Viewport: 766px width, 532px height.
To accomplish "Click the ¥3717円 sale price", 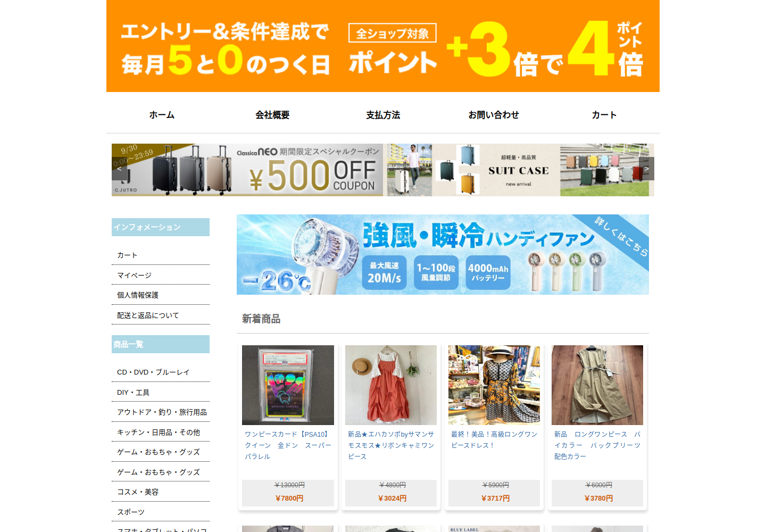I will tap(495, 498).
